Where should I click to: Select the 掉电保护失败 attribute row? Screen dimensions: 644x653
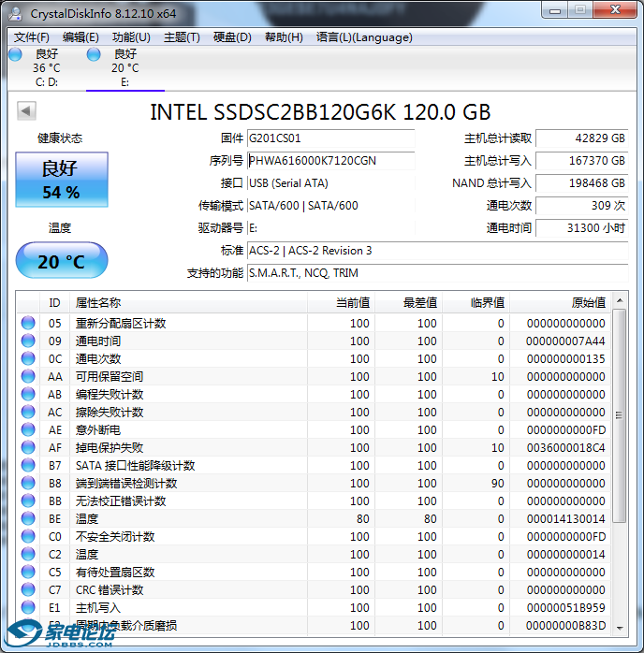(314, 447)
